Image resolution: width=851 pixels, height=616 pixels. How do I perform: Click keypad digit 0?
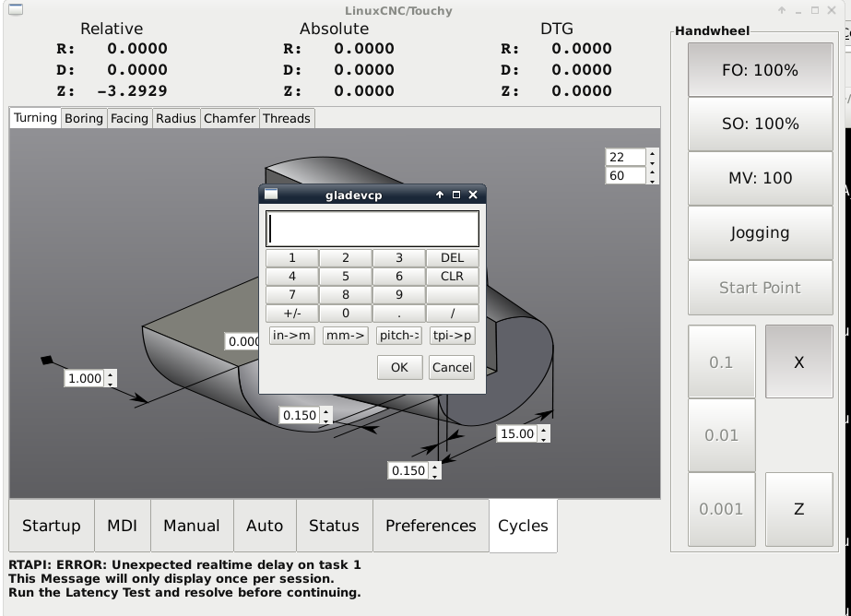[345, 314]
